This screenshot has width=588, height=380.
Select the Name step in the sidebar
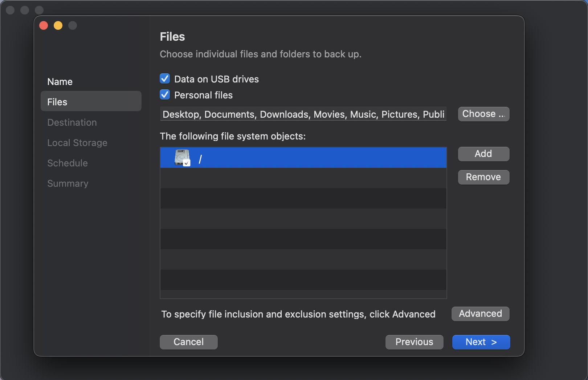(91, 82)
